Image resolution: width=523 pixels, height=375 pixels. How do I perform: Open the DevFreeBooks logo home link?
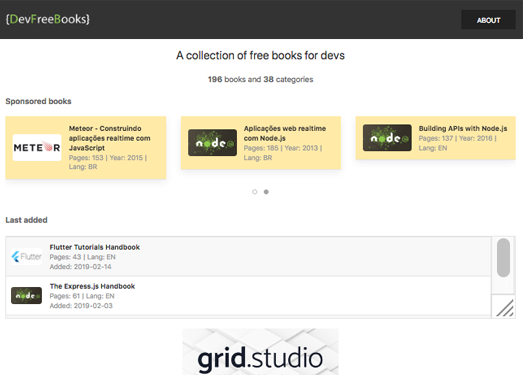pyautogui.click(x=48, y=19)
